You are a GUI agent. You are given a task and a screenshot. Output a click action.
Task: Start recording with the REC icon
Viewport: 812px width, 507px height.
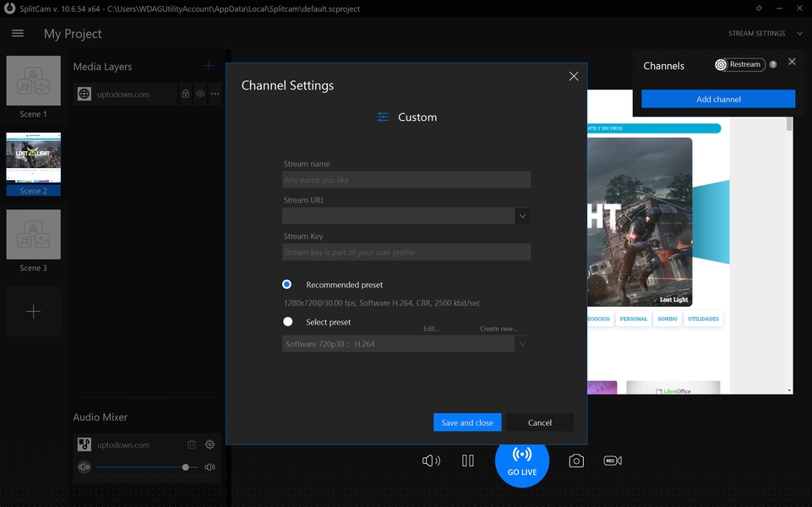[x=613, y=461]
